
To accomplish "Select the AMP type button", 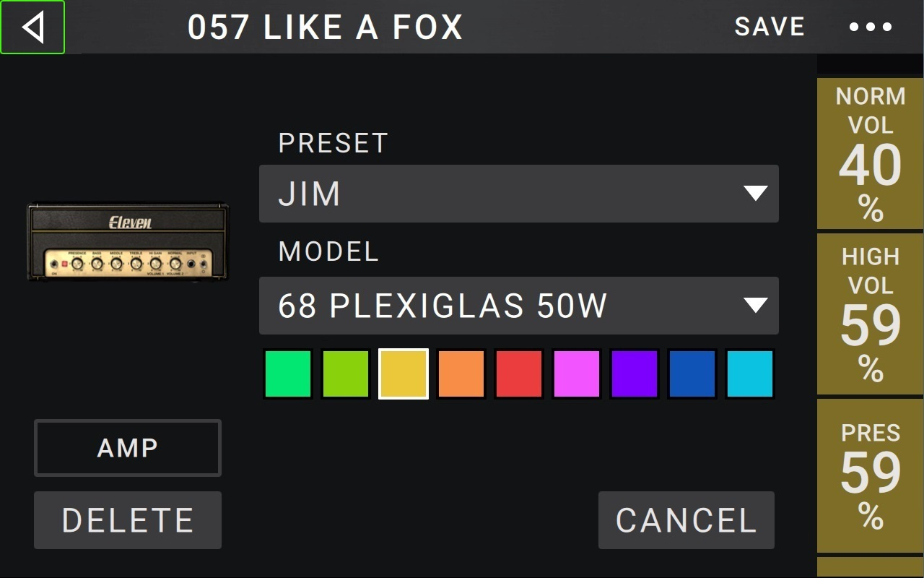I will pyautogui.click(x=128, y=448).
